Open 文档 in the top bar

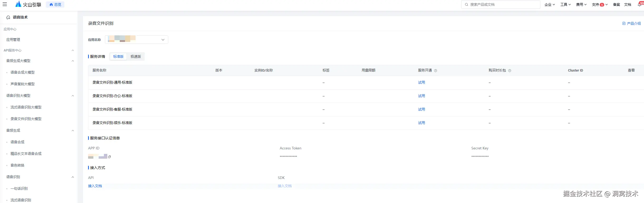click(628, 4)
